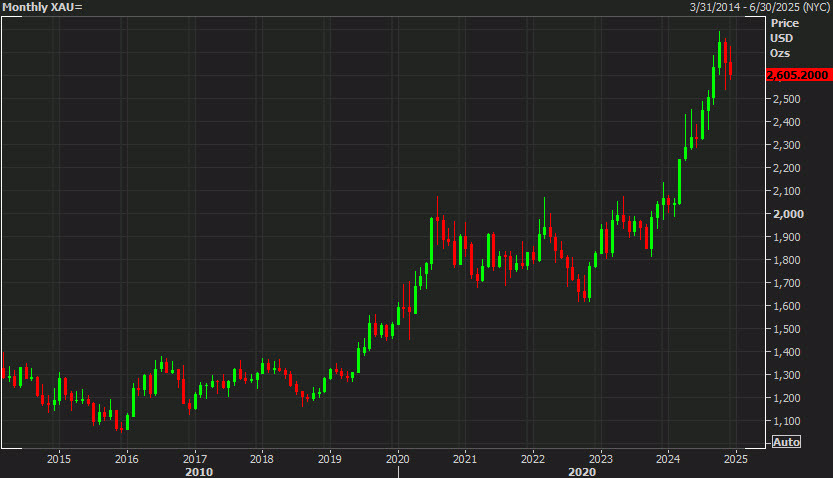Select the 2023 year label on time axis
Screen dimensions: 833x478
click(x=601, y=459)
